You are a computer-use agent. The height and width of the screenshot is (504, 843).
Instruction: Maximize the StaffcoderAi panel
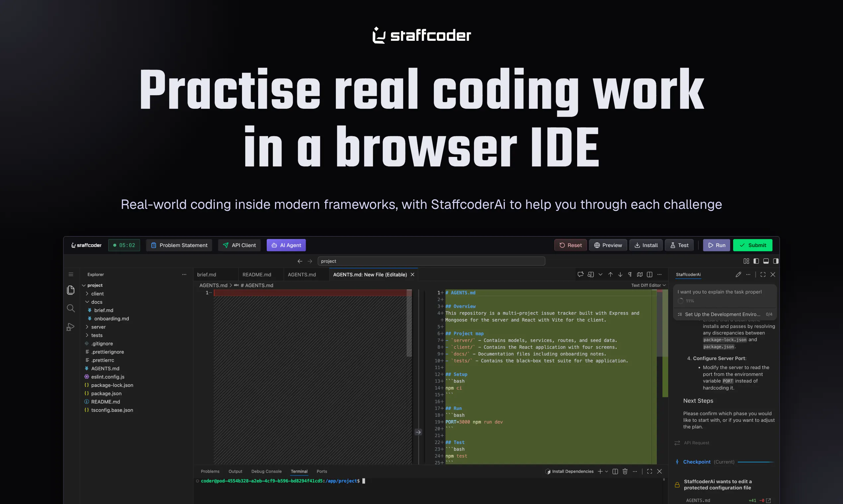(763, 275)
